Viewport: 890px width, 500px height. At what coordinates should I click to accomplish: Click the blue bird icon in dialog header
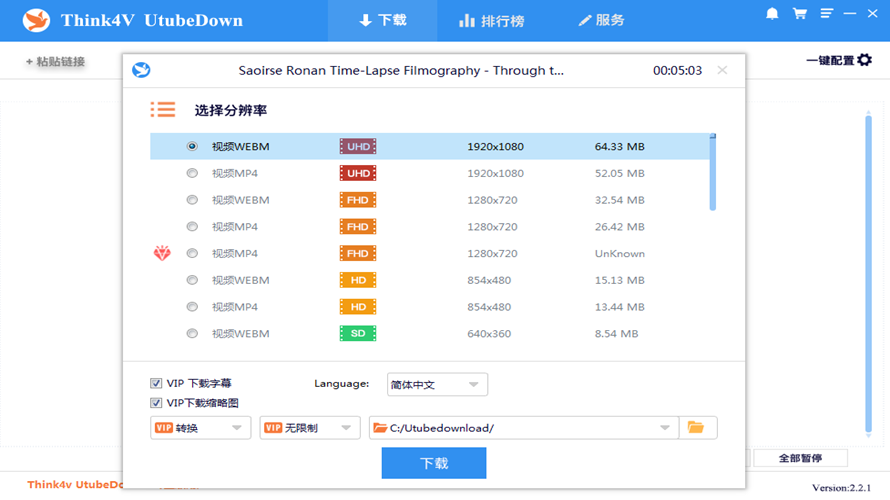pos(141,70)
